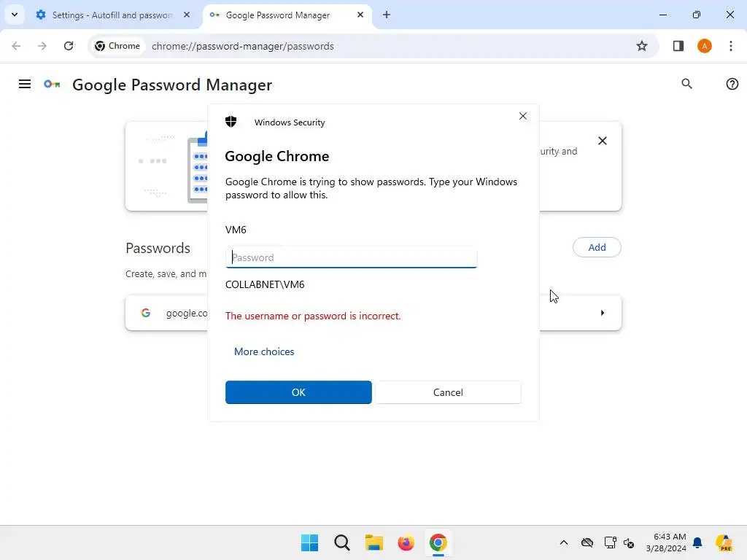
Task: Open the network display tray icon
Action: coord(610,542)
